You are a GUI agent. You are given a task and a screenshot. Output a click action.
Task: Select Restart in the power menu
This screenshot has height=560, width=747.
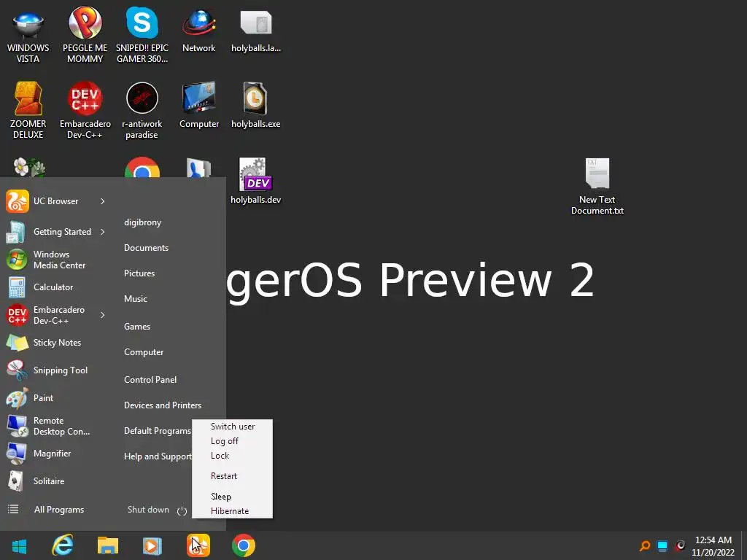(x=233, y=476)
